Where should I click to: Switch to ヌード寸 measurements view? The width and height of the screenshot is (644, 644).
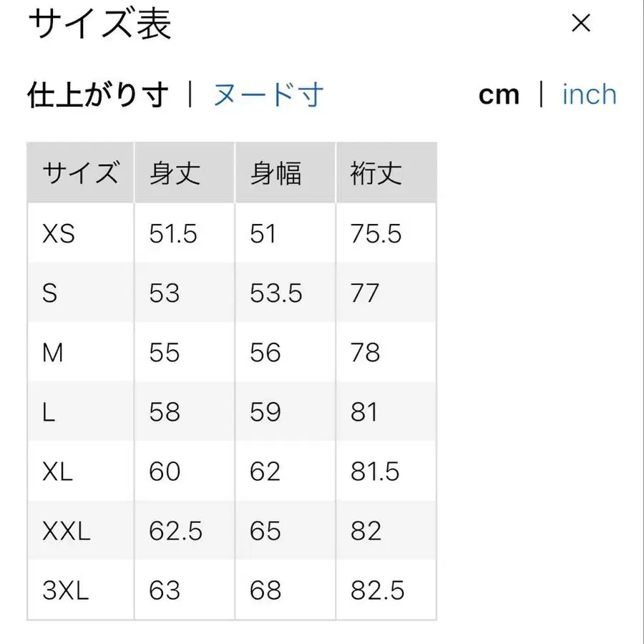pos(267,93)
